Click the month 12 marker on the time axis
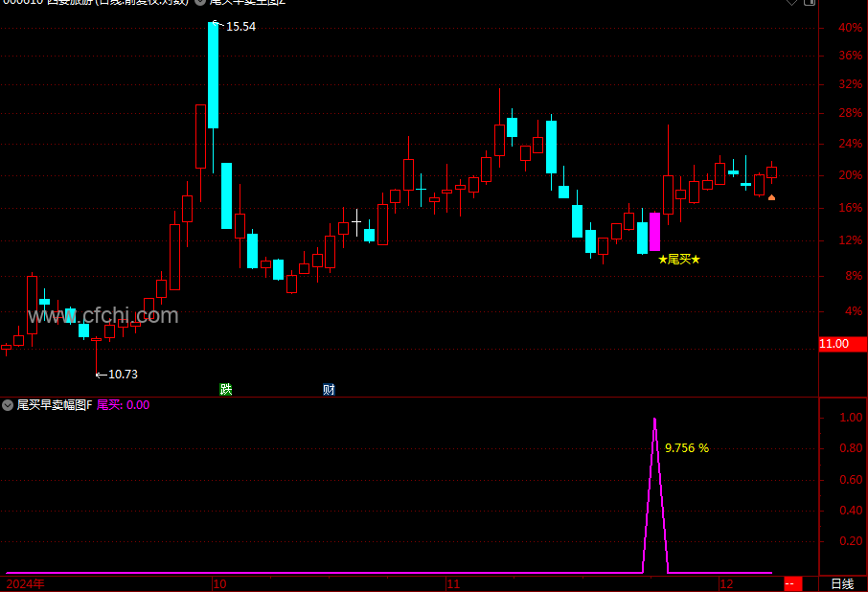The height and width of the screenshot is (592, 868). pyautogui.click(x=726, y=584)
